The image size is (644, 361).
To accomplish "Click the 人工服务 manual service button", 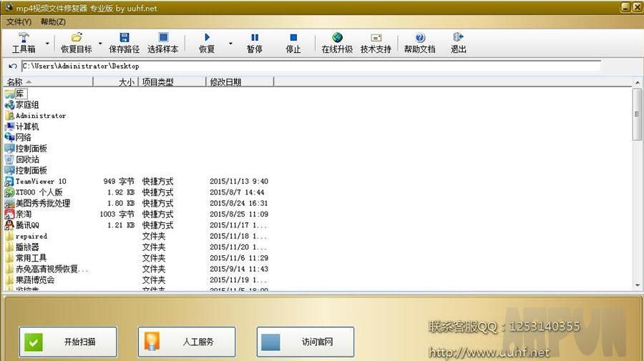I will pyautogui.click(x=187, y=342).
